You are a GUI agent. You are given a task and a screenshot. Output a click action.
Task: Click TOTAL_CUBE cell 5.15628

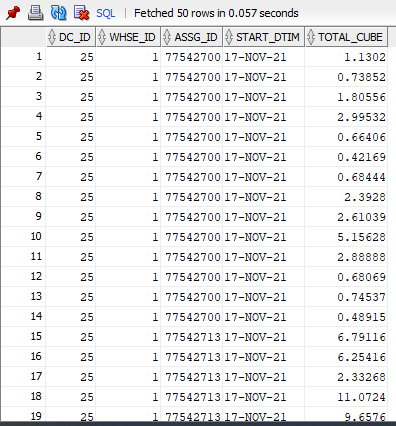click(x=346, y=237)
